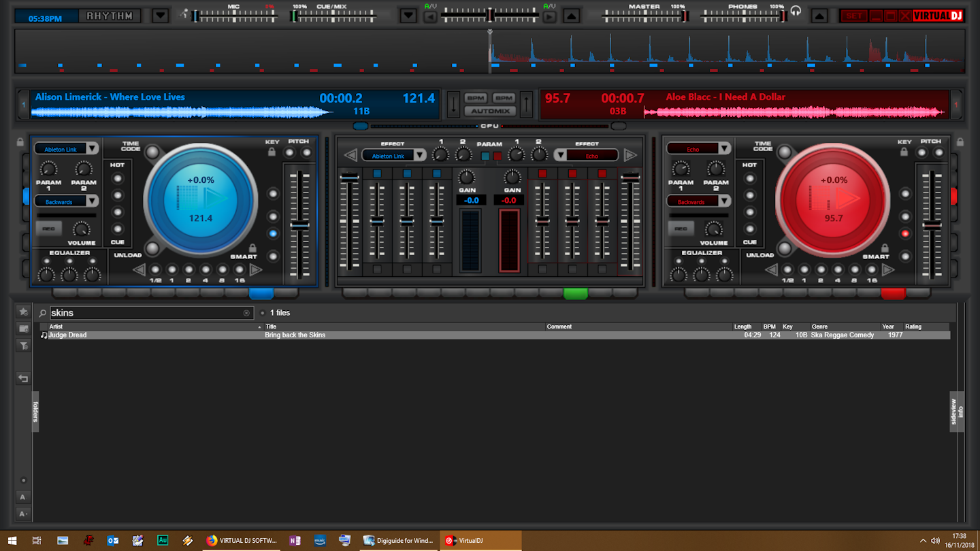Decrease browser font with the A- button

pyautogui.click(x=23, y=514)
